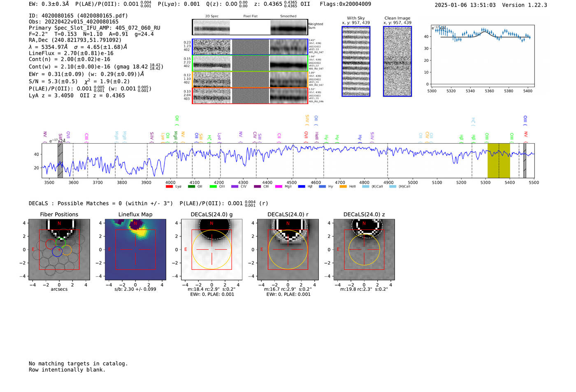Select the red-bordered 2D spectrum row
This screenshot has height=392, width=576.
[x=250, y=96]
